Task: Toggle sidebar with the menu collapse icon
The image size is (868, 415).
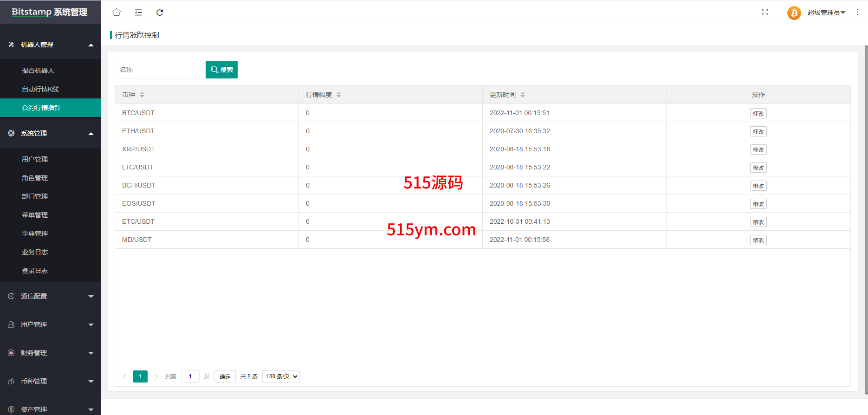Action: 138,13
